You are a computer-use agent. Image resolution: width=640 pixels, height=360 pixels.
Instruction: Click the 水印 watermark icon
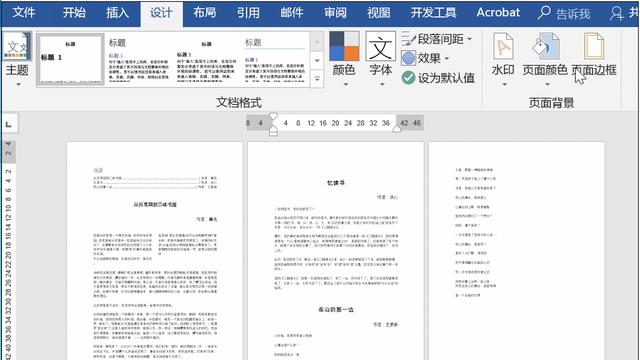coord(503,47)
